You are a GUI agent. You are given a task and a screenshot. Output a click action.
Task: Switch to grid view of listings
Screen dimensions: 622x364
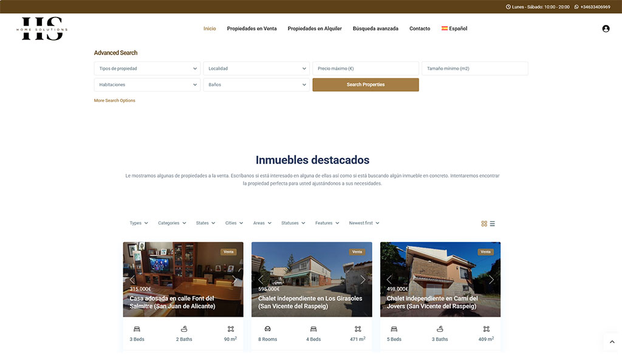coord(484,224)
